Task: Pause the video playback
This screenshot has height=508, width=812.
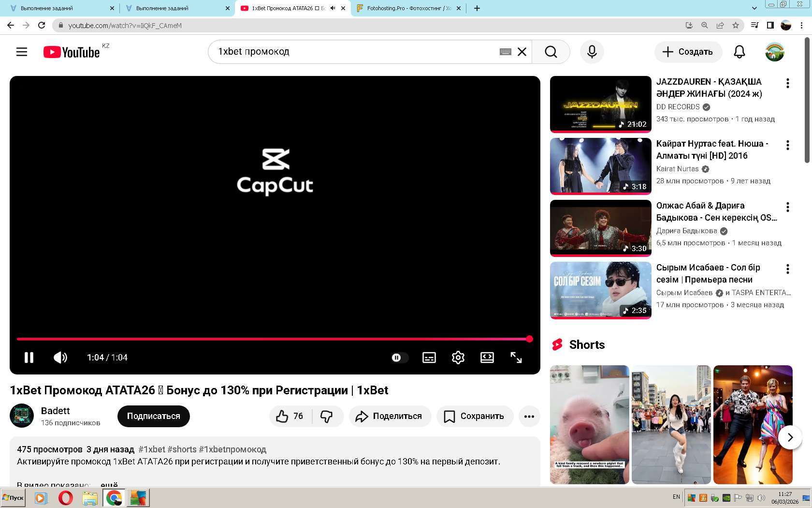Action: (29, 358)
